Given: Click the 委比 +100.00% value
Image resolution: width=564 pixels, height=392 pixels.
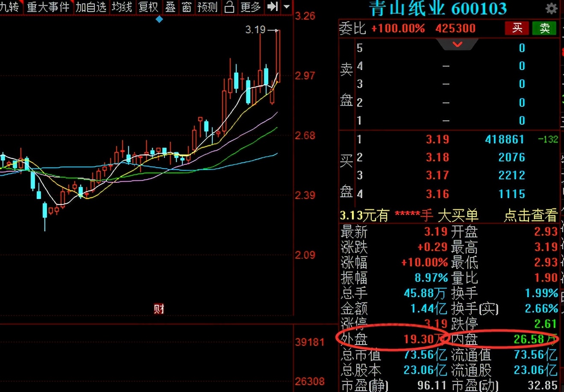Looking at the screenshot, I should 398,29.
